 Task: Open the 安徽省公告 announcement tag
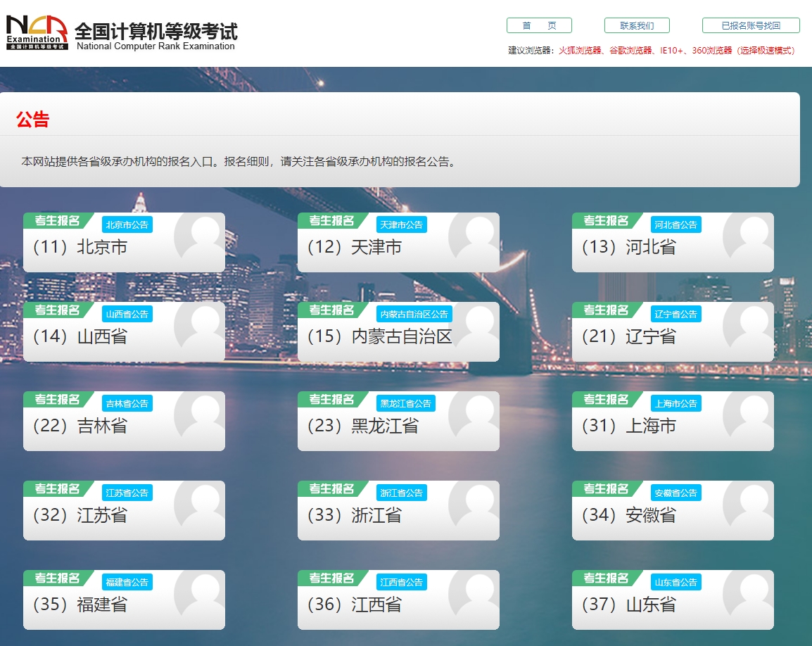click(x=675, y=493)
